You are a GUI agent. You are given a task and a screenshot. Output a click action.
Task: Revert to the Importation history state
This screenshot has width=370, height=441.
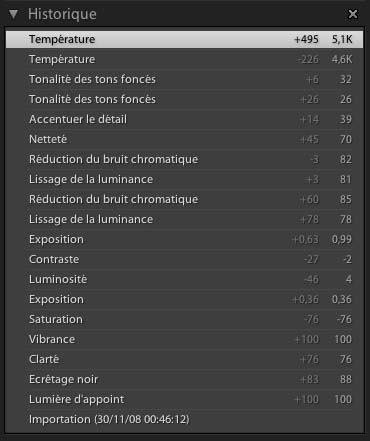click(185, 419)
